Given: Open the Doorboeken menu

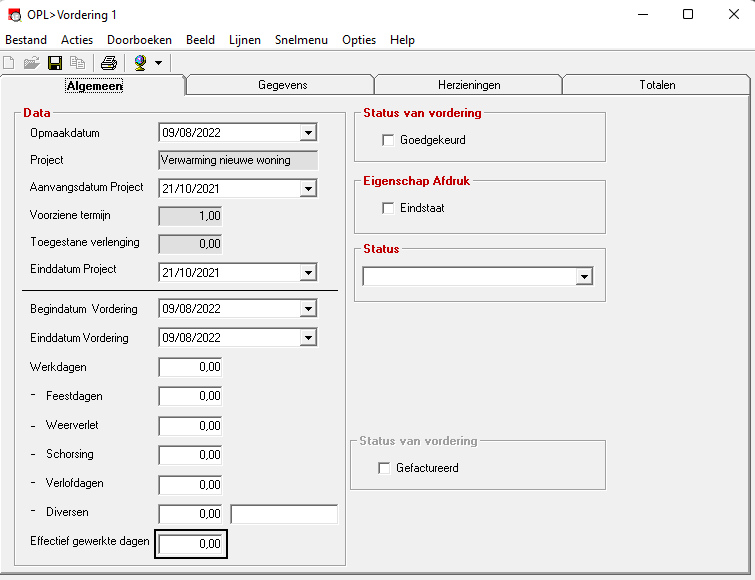Looking at the screenshot, I should (x=140, y=40).
